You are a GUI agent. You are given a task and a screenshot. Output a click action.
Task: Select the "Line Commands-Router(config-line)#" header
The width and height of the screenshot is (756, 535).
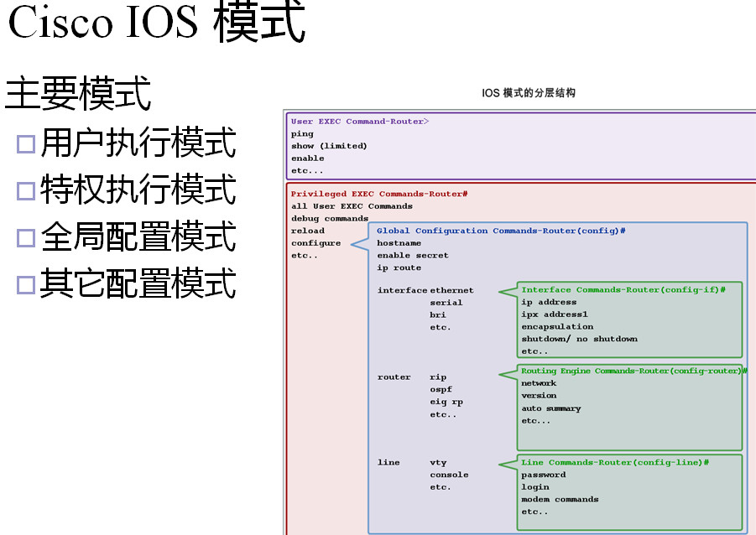click(615, 462)
